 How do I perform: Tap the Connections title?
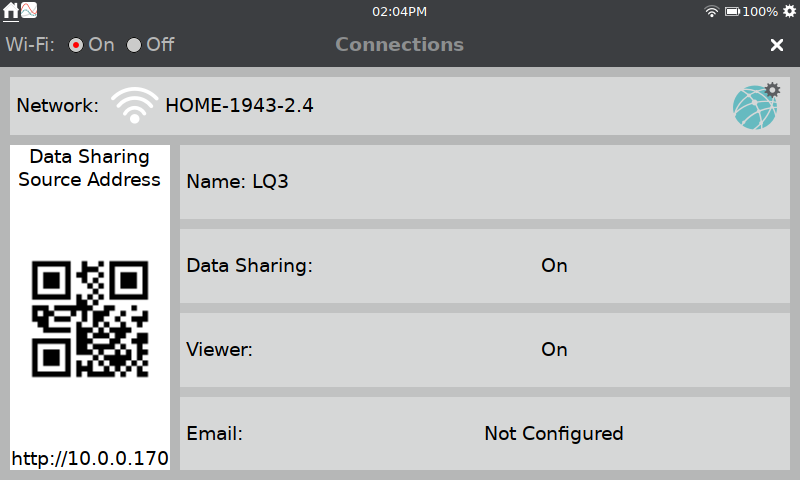(x=399, y=45)
